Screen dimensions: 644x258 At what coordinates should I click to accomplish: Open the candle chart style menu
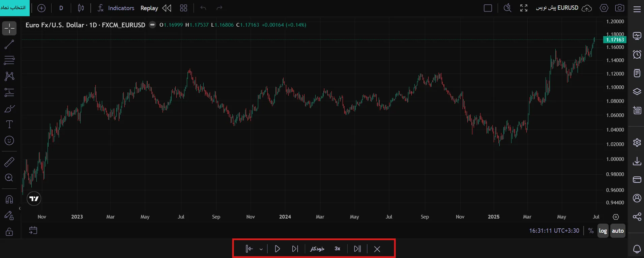coord(81,8)
